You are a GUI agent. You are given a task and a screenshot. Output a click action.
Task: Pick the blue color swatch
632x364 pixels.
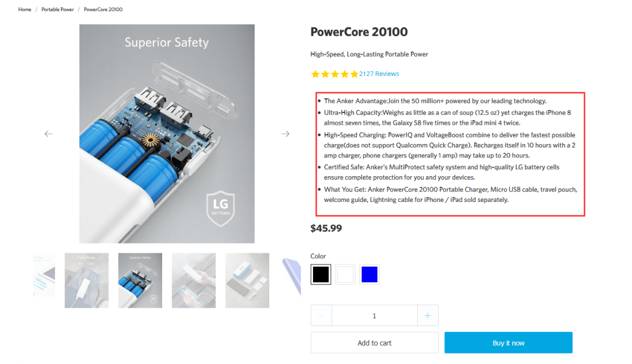click(x=369, y=274)
